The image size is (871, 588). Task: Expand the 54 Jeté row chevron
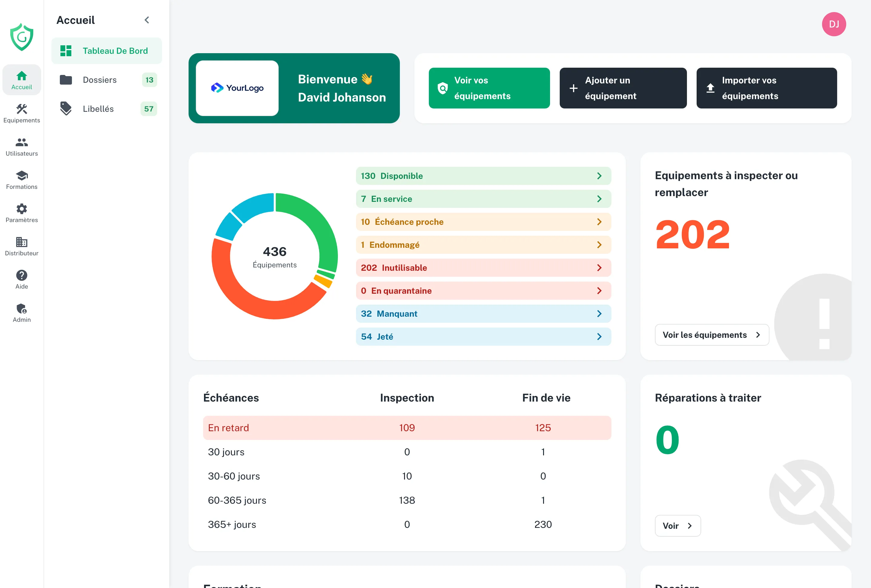coord(599,337)
